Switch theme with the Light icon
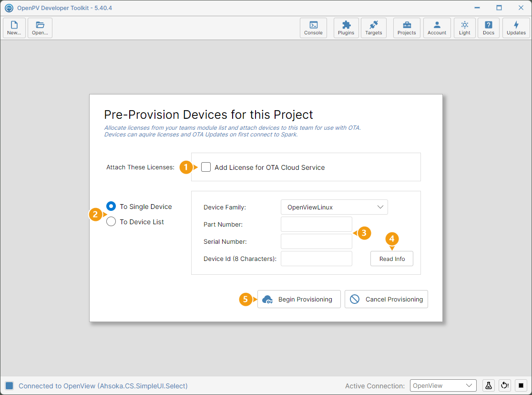 [464, 28]
